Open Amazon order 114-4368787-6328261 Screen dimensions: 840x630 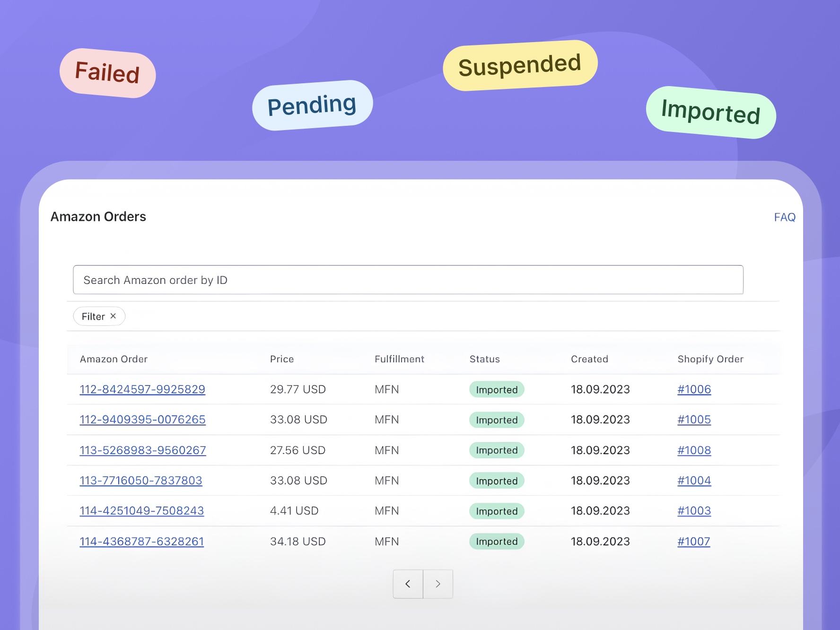(x=142, y=542)
